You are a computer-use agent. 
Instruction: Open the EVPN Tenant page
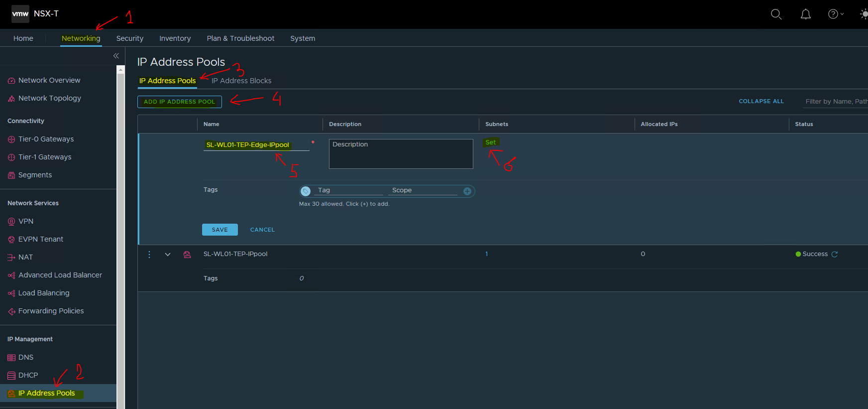click(41, 239)
